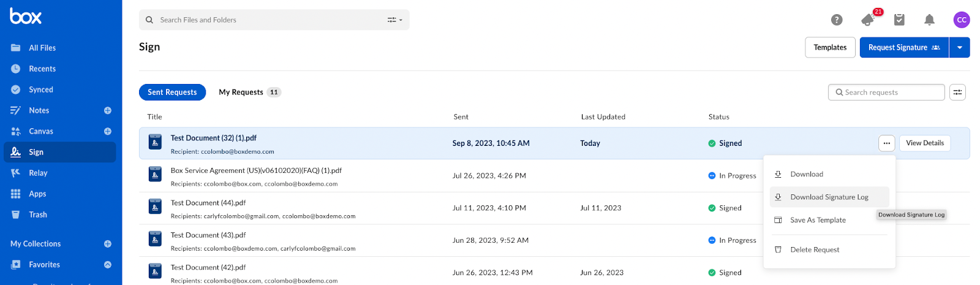Open the Help question mark icon
Viewport: 980px width, 285px height.
pos(837,20)
